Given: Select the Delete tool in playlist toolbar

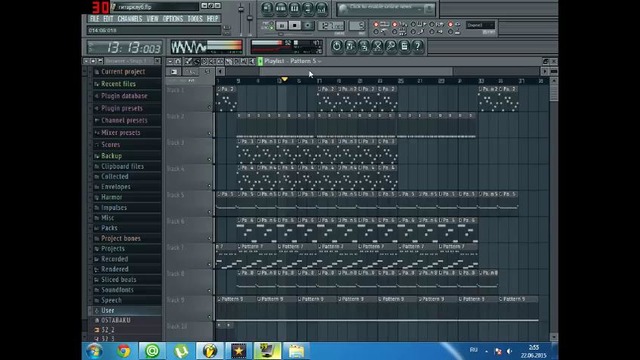Looking at the screenshot, I should (x=204, y=61).
